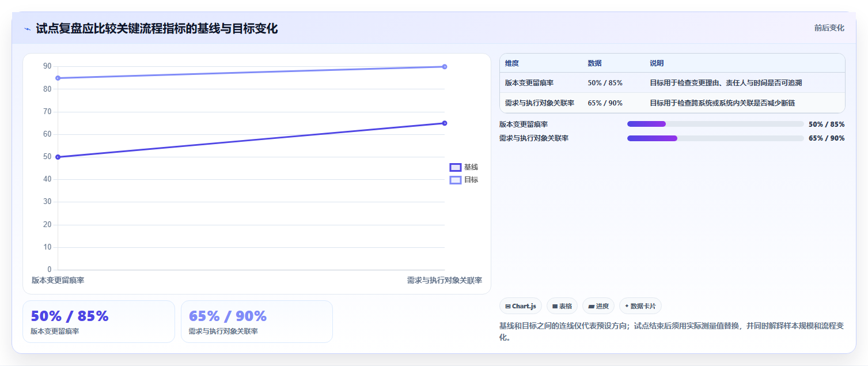868x366 pixels.
Task: Click the y-axis value 90
Action: coord(47,66)
